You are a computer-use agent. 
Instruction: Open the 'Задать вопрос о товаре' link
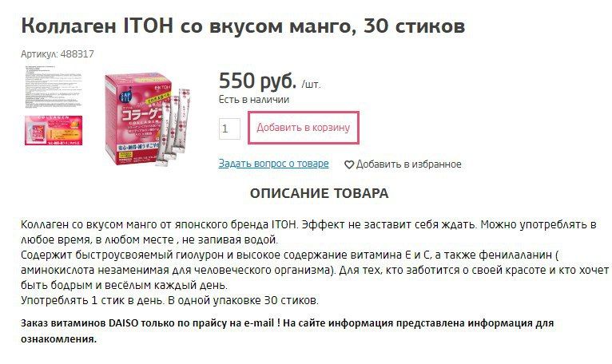273,164
